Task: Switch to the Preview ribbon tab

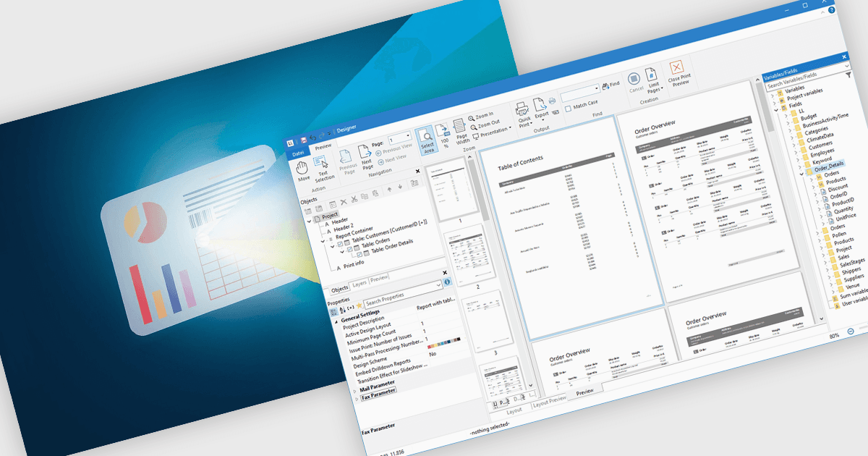Action: click(323, 148)
